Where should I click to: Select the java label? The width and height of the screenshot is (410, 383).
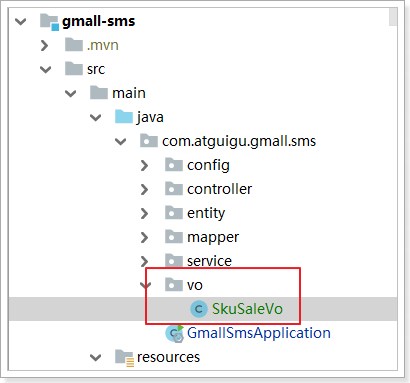pos(150,118)
